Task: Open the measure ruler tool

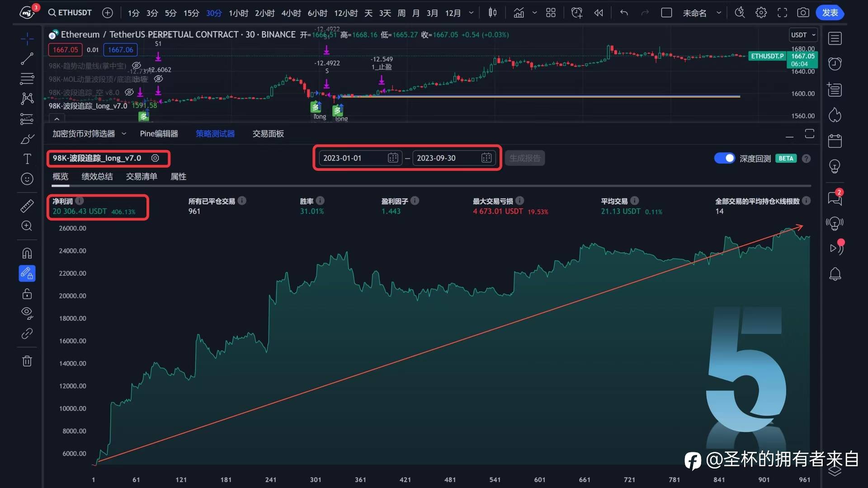Action: (x=27, y=206)
